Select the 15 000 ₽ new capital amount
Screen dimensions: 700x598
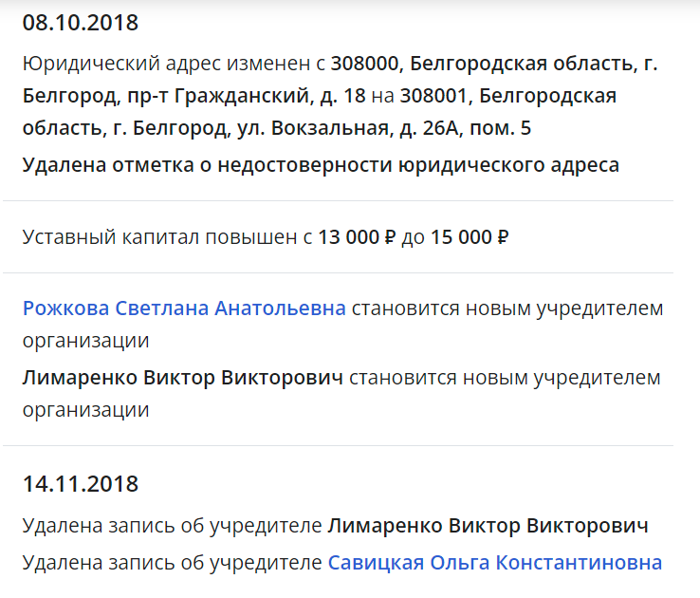(470, 236)
